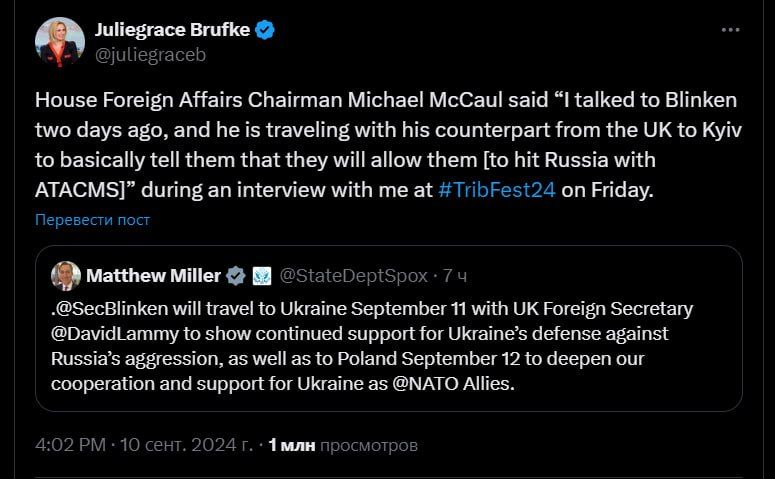Click the "7 ч" quoted post timestamp
Screen dimensions: 775x479
pyautogui.click(x=454, y=275)
